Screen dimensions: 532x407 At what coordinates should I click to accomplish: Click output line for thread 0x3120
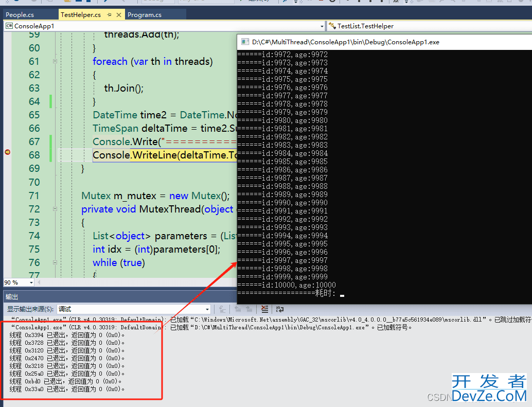click(67, 351)
